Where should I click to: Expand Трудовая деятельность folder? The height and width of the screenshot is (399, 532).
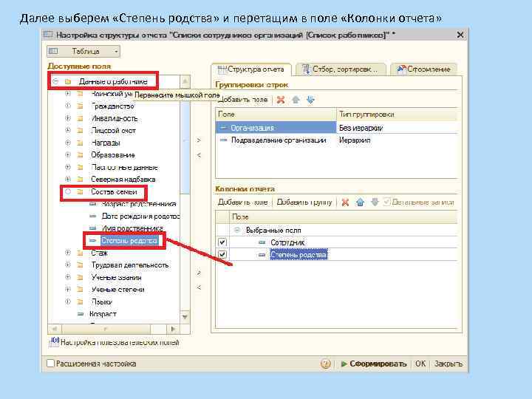pyautogui.click(x=68, y=265)
